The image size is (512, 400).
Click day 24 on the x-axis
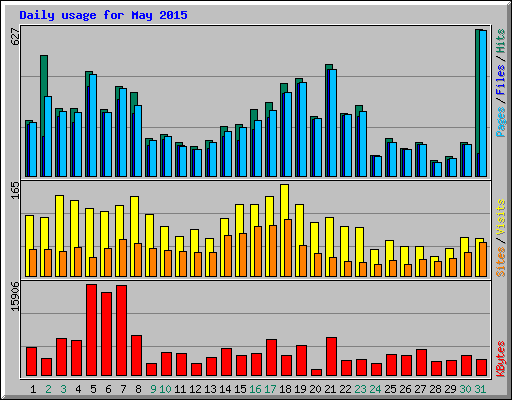pyautogui.click(x=375, y=389)
